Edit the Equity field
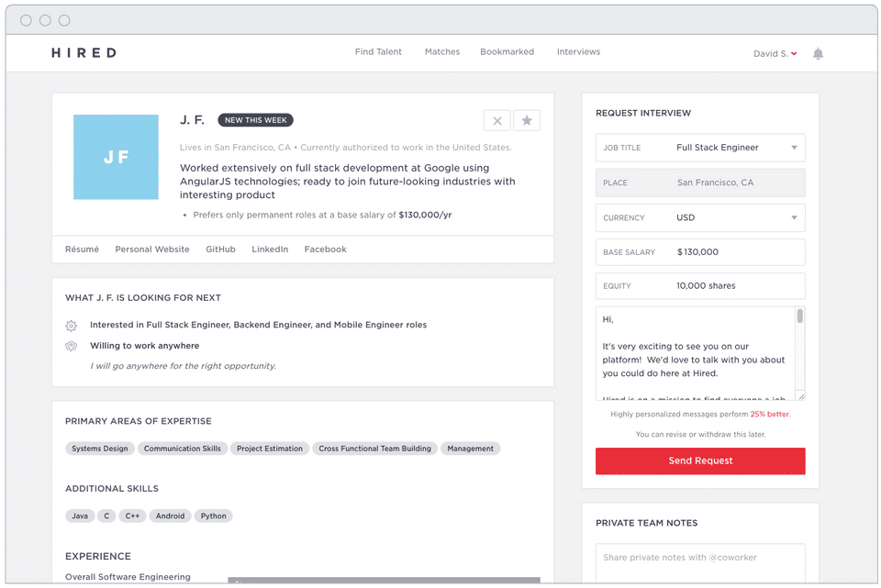The width and height of the screenshot is (881, 588). click(700, 286)
